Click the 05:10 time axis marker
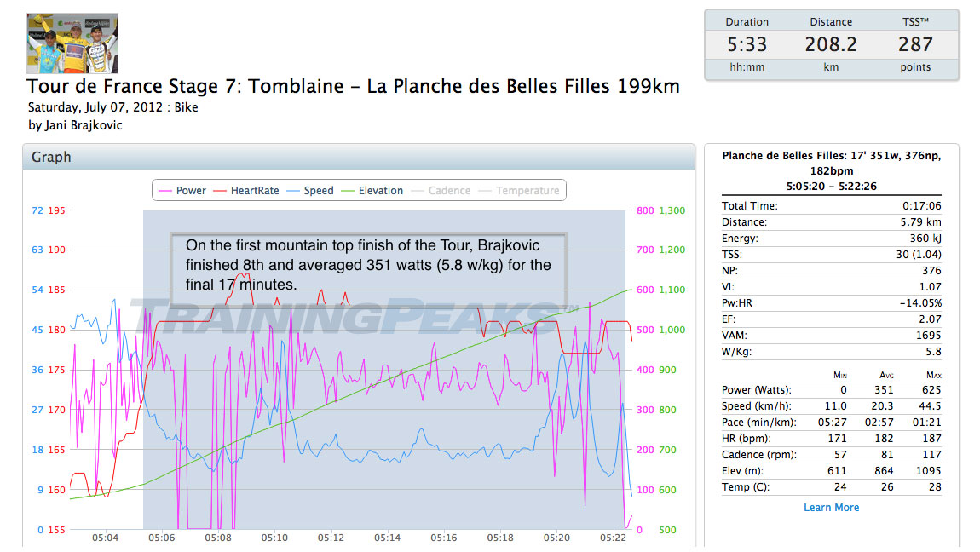Image resolution: width=980 pixels, height=552 pixels. (274, 538)
